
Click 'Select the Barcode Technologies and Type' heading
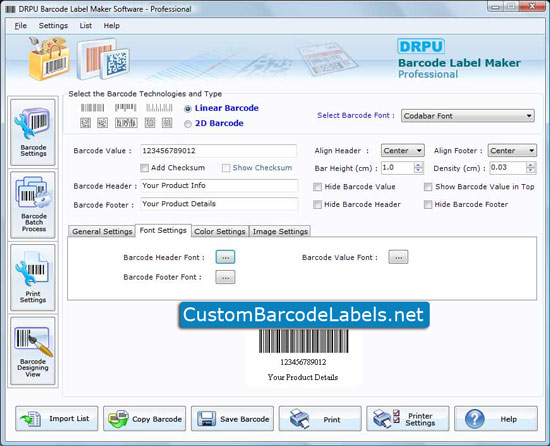pyautogui.click(x=145, y=94)
